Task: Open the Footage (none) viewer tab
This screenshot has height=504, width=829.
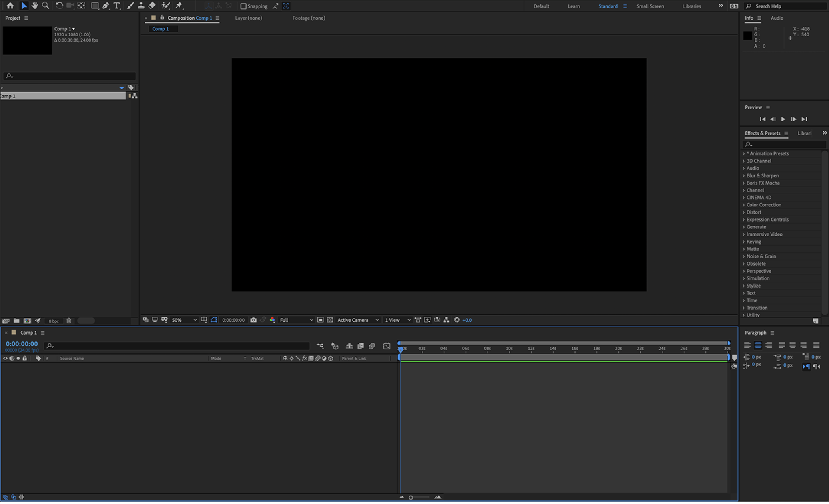Action: click(309, 18)
